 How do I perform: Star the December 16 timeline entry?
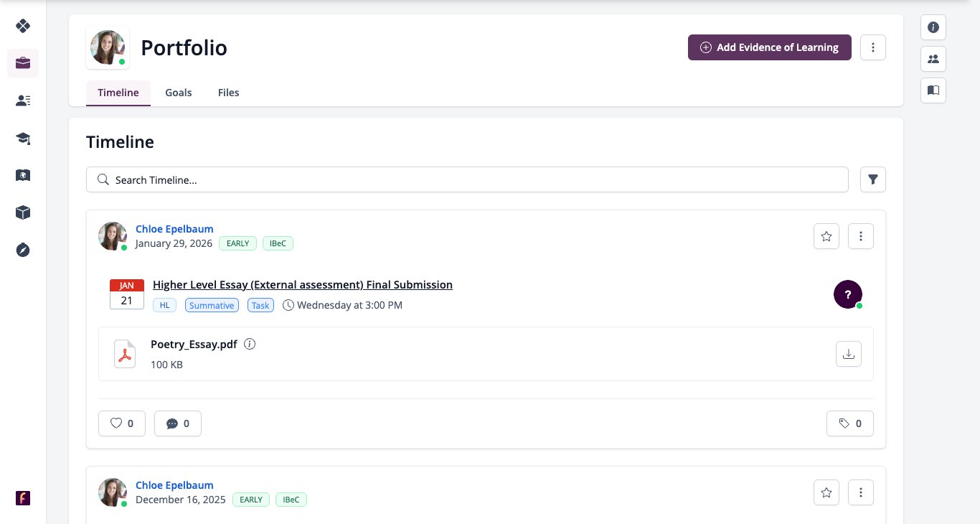pyautogui.click(x=826, y=492)
